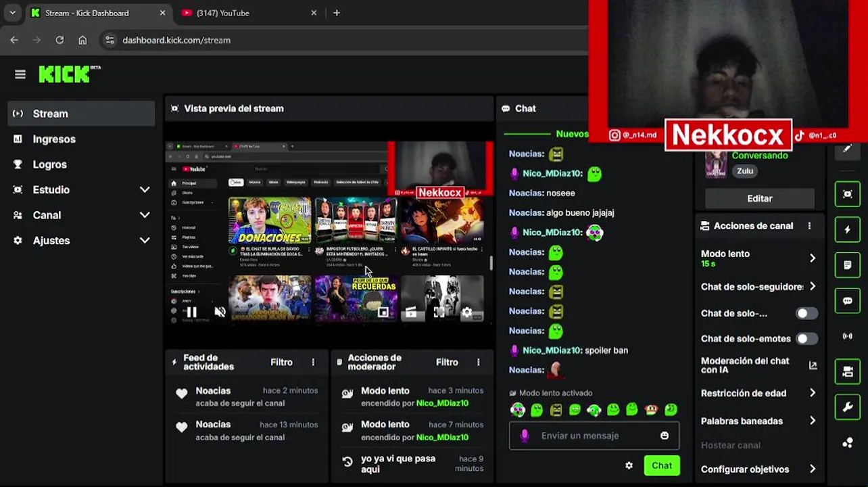Image resolution: width=868 pixels, height=487 pixels.
Task: Insert the brown monkey quick emote
Action: coord(652,409)
